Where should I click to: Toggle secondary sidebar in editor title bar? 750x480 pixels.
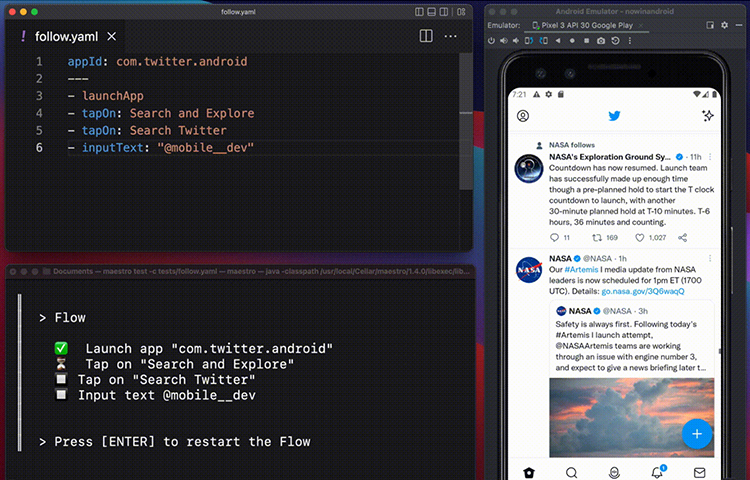[444, 12]
